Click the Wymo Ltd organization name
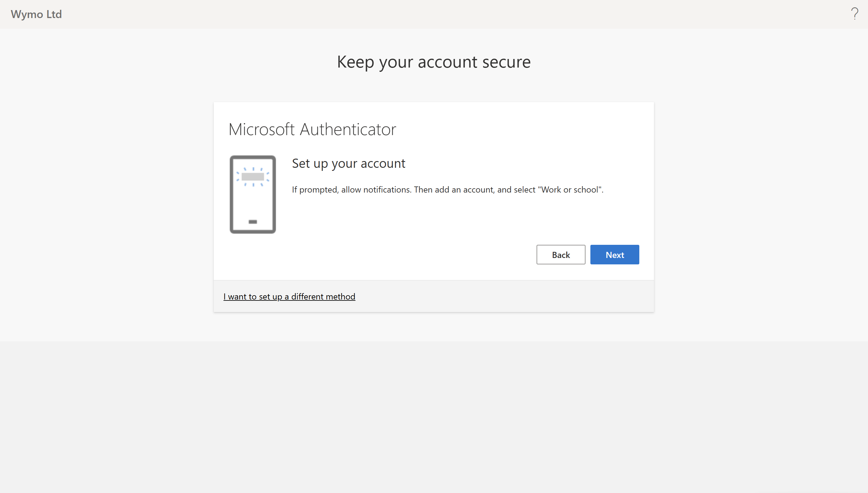 tap(36, 14)
